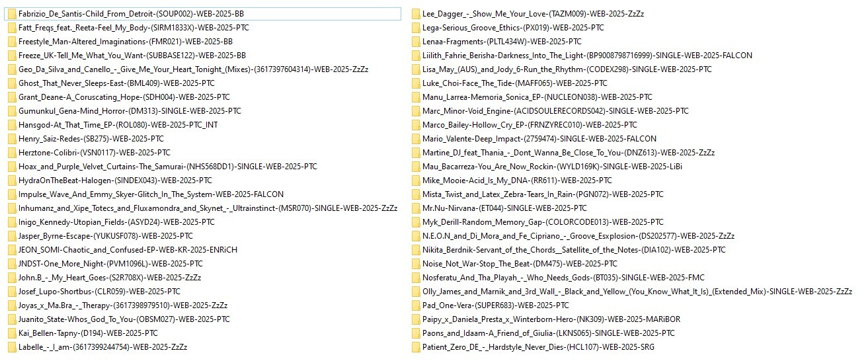Select folder name John.B_-_My_Heart_Goes
Viewport: 868px width, 363px height.
coord(110,278)
